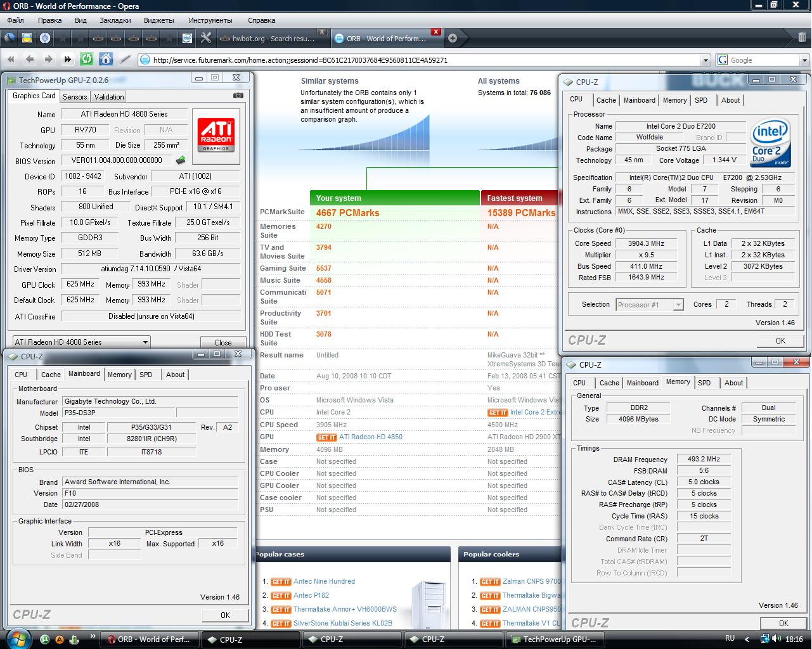The width and height of the screenshot is (812, 649).
Task: Open the Thermaltake Armor+ VH6000BWS link
Action: (345, 610)
